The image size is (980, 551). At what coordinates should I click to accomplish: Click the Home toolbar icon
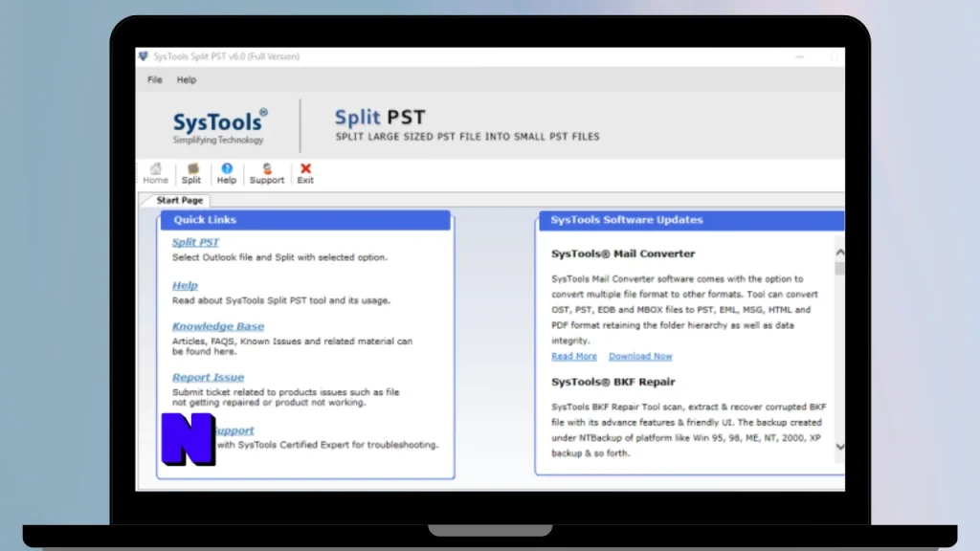click(156, 173)
